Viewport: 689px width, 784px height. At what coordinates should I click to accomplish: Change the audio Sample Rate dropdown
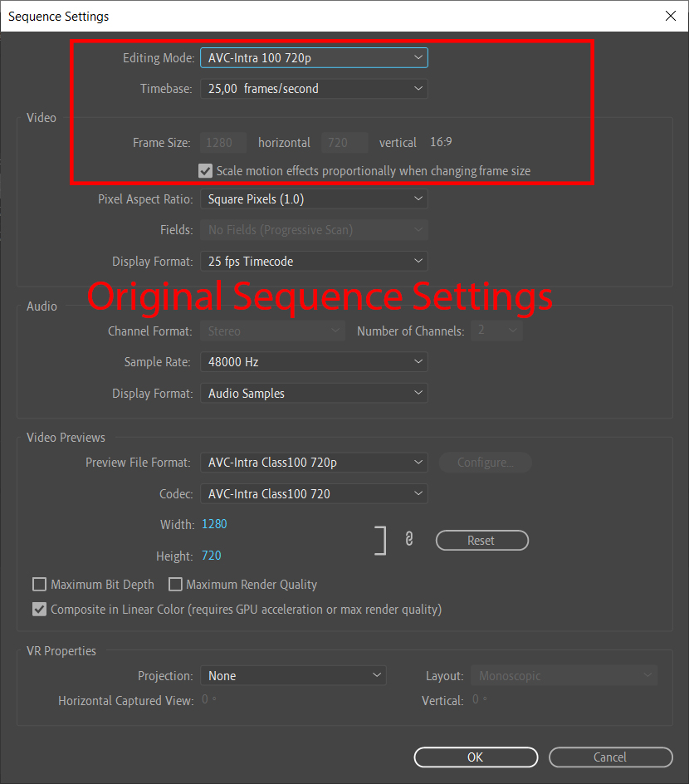pos(314,362)
